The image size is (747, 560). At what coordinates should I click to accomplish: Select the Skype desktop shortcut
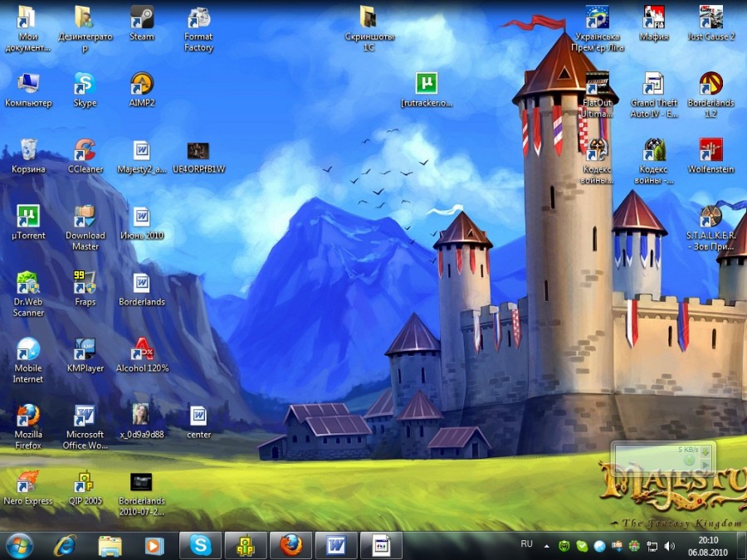pos(85,90)
